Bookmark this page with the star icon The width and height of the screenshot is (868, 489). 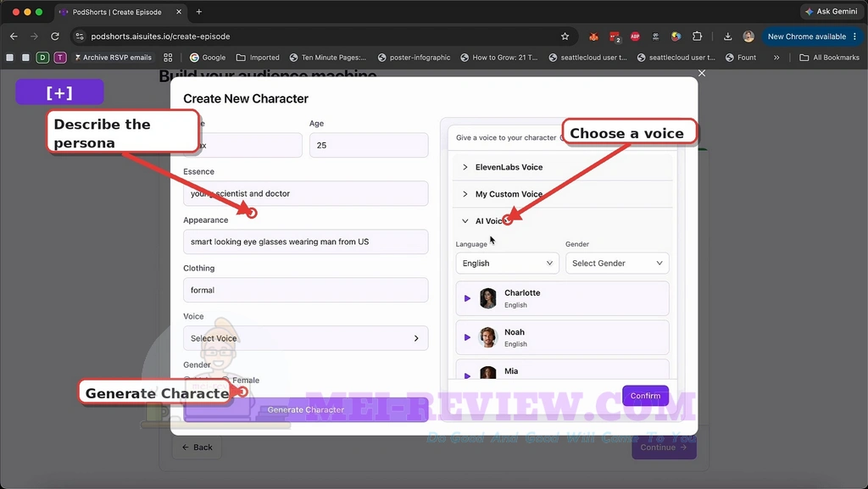coord(565,36)
